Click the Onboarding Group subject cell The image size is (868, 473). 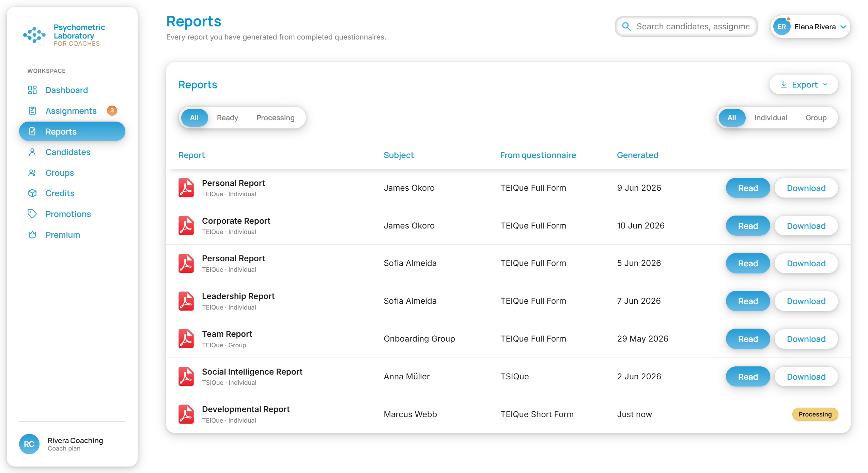pos(419,339)
